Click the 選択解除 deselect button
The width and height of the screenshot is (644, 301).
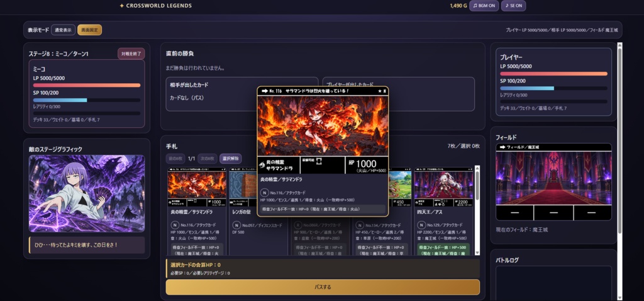tap(230, 159)
